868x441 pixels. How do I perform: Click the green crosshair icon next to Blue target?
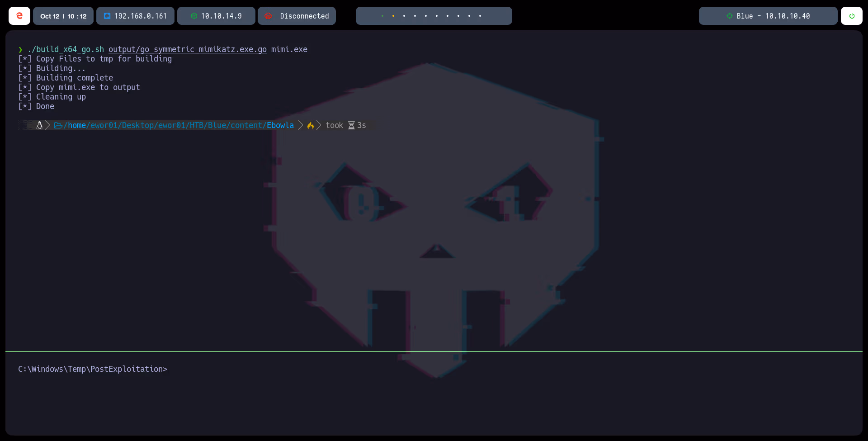tap(729, 15)
